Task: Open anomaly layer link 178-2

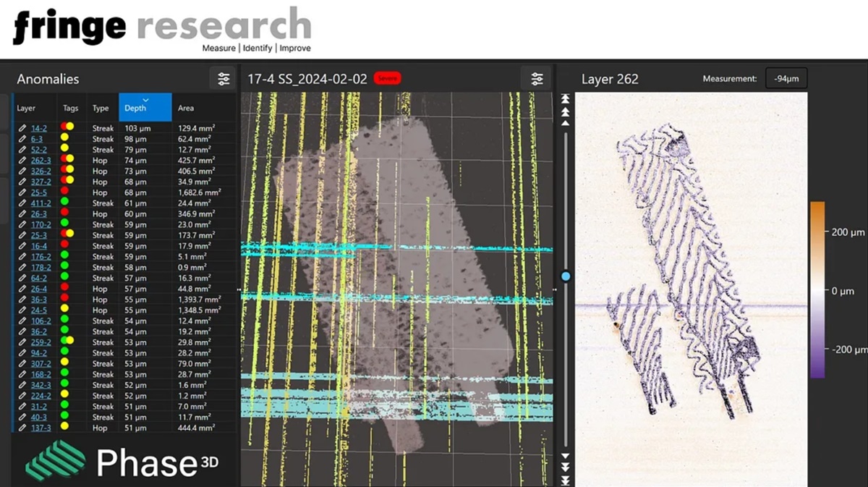Action: [41, 268]
